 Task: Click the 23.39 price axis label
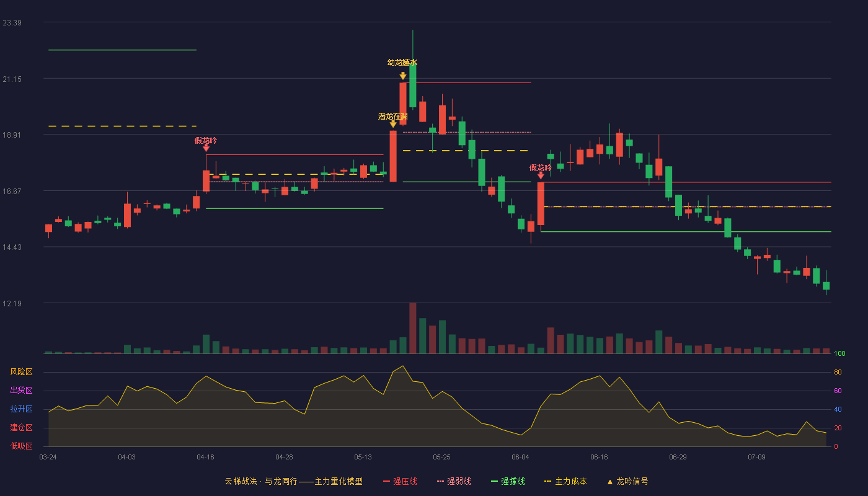pyautogui.click(x=12, y=23)
